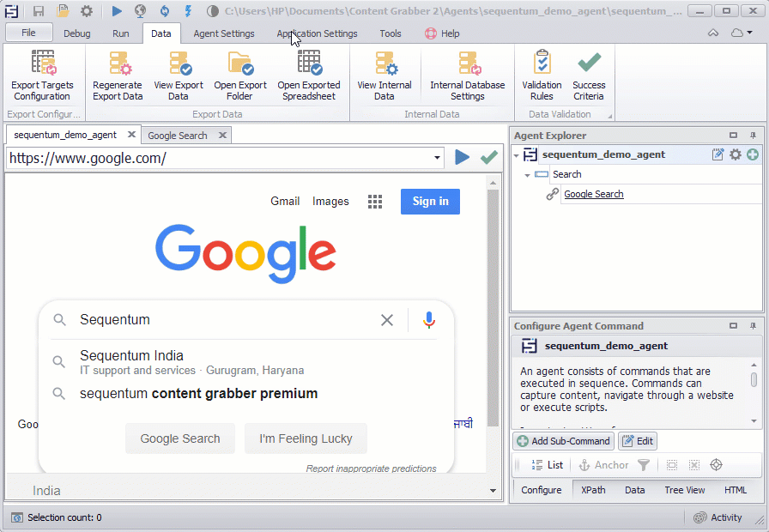Click the Success Criteria checkmark icon
The image size is (769, 532).
point(589,63)
